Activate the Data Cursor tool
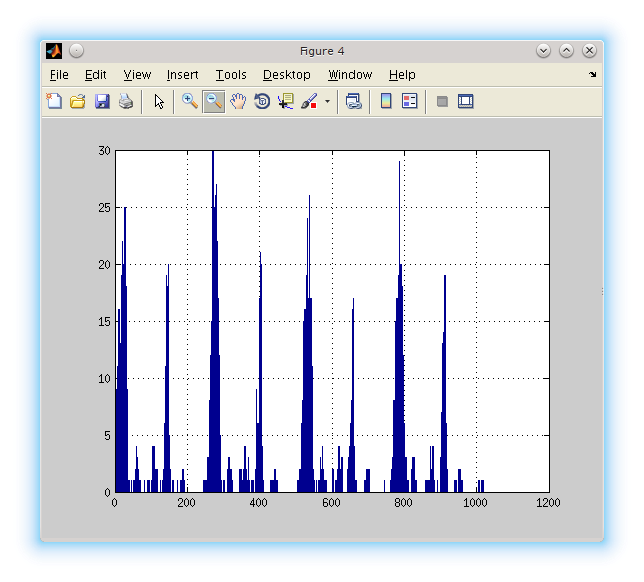Image resolution: width=644 pixels, height=582 pixels. pos(286,101)
